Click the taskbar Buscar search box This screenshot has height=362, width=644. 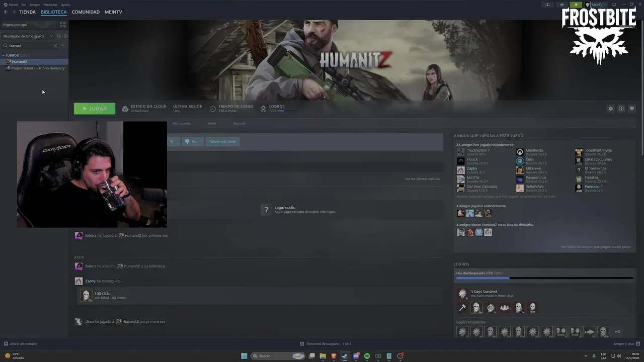pos(278,356)
